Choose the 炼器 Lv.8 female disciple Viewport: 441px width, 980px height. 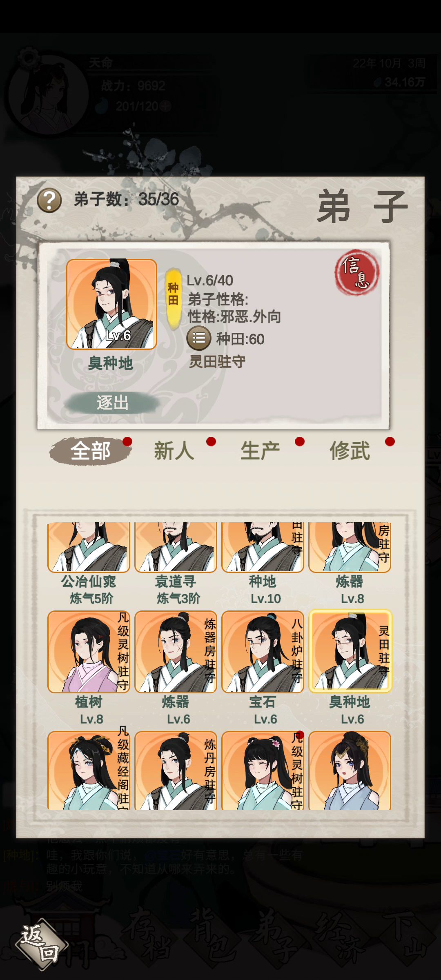[350, 547]
